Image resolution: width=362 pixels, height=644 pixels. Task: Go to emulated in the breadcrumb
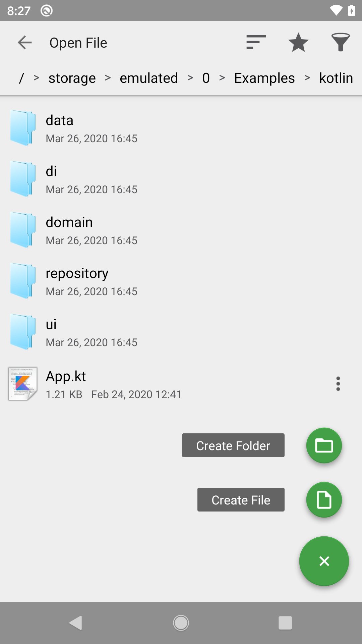pos(149,78)
